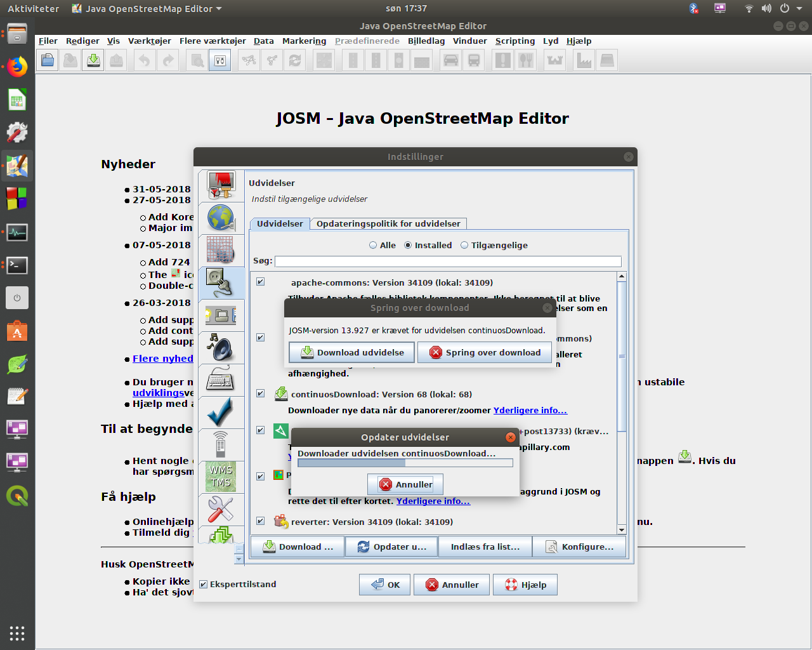Select the Plugins settings tab with plug icon
Viewport: 812px width, 650px height.
tap(221, 283)
